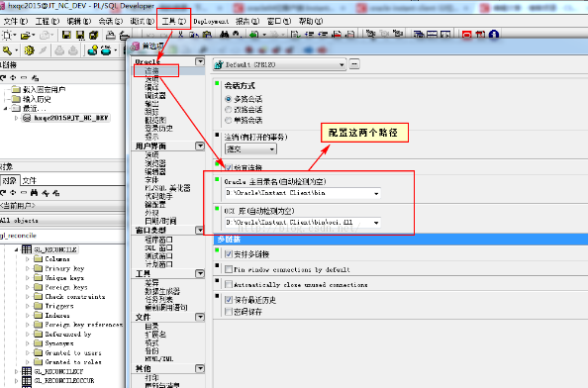Open the Oracle home directory path dropdown
The image size is (588, 388).
coord(376,193)
